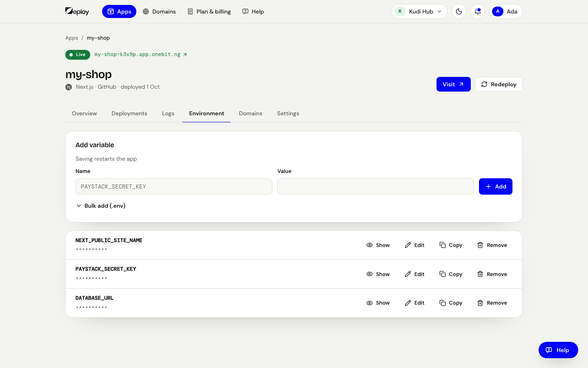Toggle dark mode with the moon icon
Viewport: 588px width, 368px height.
(459, 11)
